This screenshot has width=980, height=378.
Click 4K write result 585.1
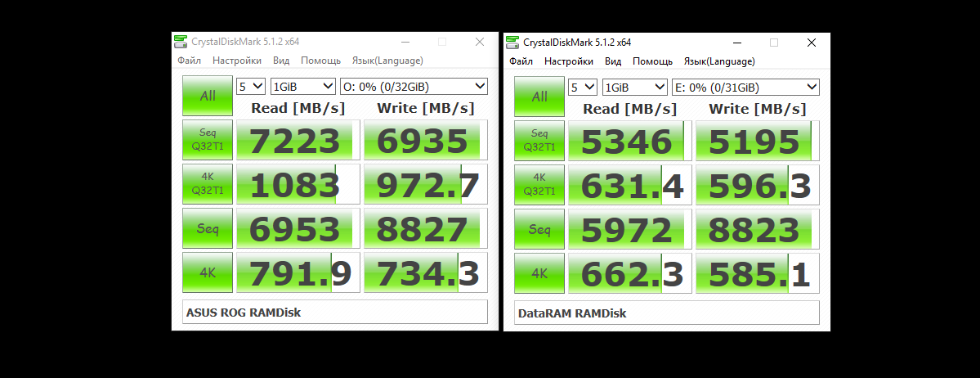click(x=758, y=272)
